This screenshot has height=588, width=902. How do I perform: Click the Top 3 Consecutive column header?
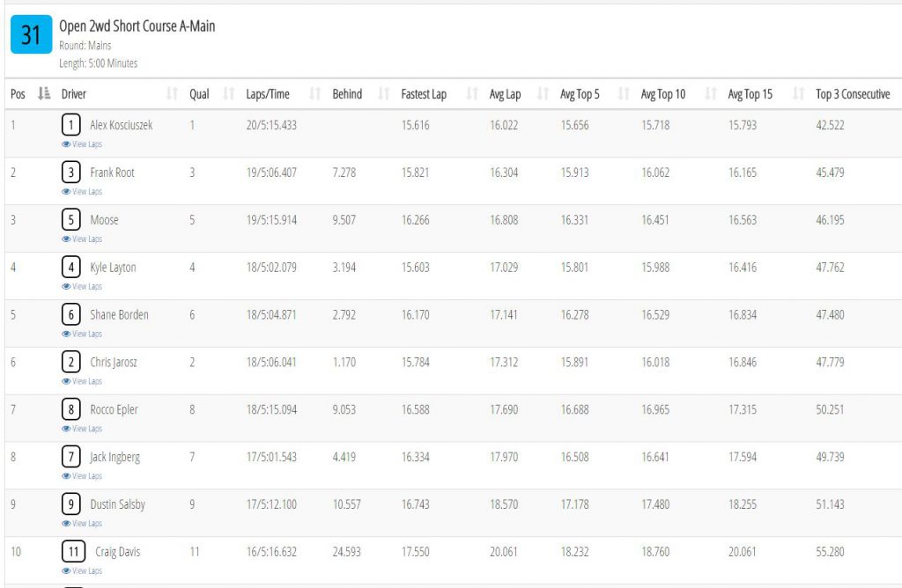(x=853, y=93)
